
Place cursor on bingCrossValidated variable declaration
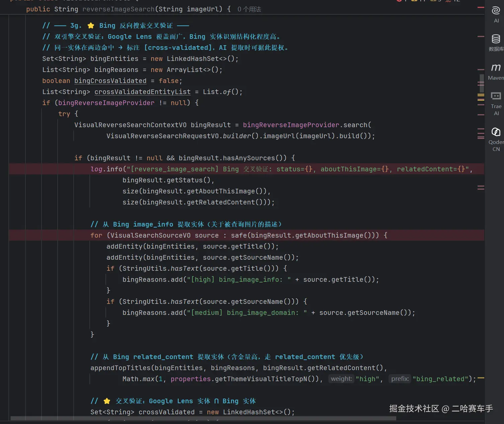point(110,81)
